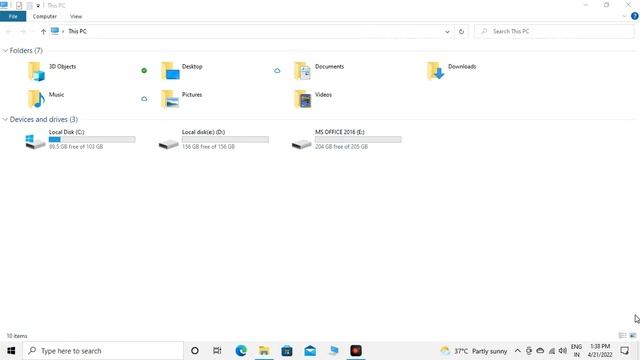Viewport: 640px width, 360px height.
Task: Click the red recorder app taskbar icon
Action: click(x=356, y=351)
